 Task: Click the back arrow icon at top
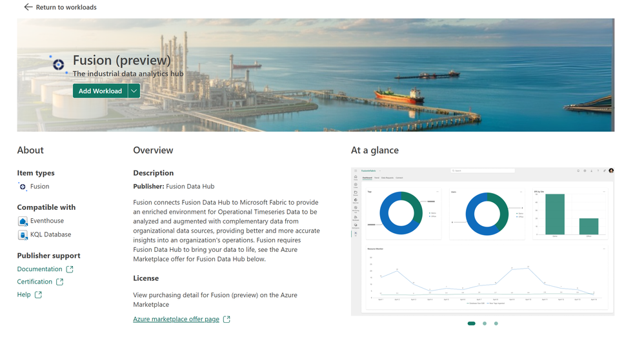click(x=28, y=7)
